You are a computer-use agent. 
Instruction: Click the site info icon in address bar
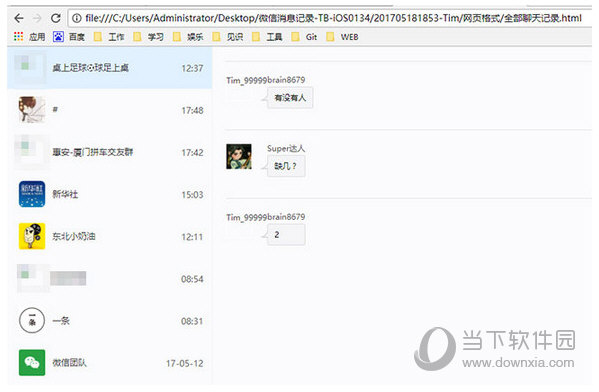(77, 18)
